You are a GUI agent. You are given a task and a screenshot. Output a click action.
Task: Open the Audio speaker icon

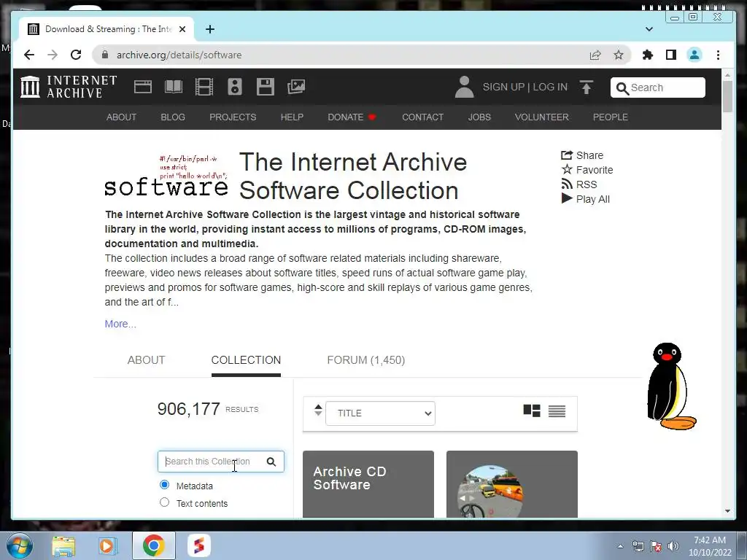pyautogui.click(x=234, y=87)
